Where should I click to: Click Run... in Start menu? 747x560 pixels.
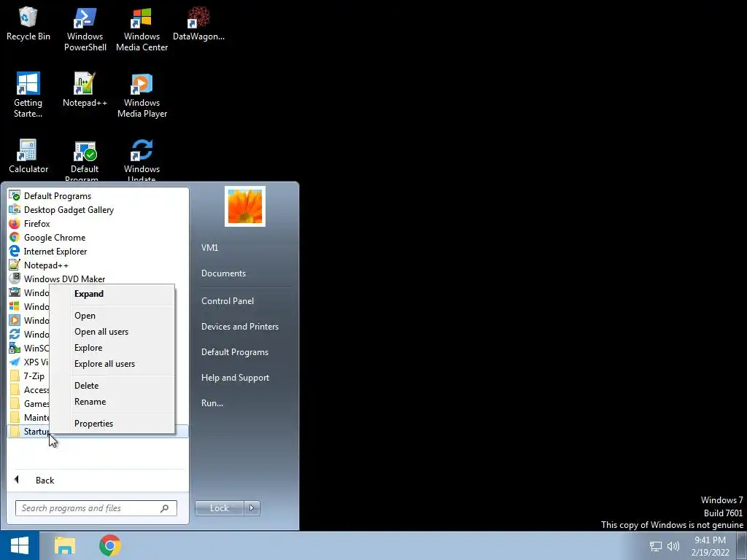tap(212, 403)
